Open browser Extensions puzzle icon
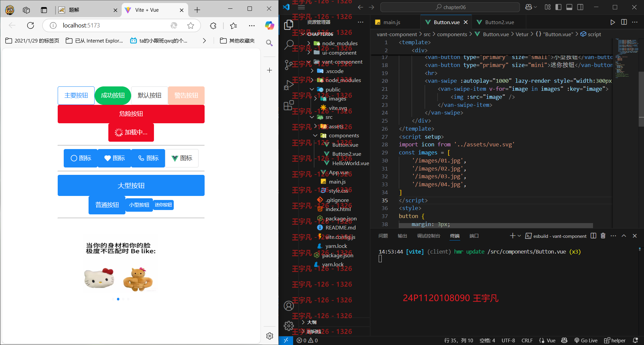 [213, 25]
